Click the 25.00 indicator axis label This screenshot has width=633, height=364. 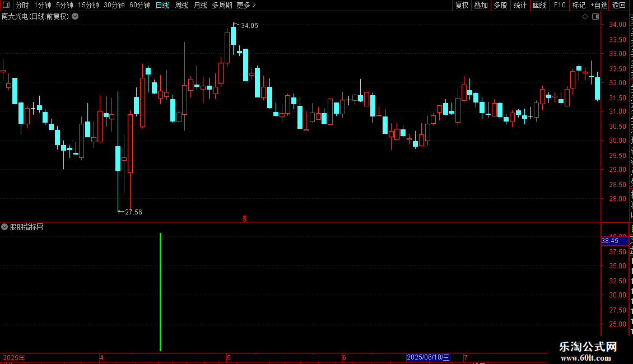[618, 324]
